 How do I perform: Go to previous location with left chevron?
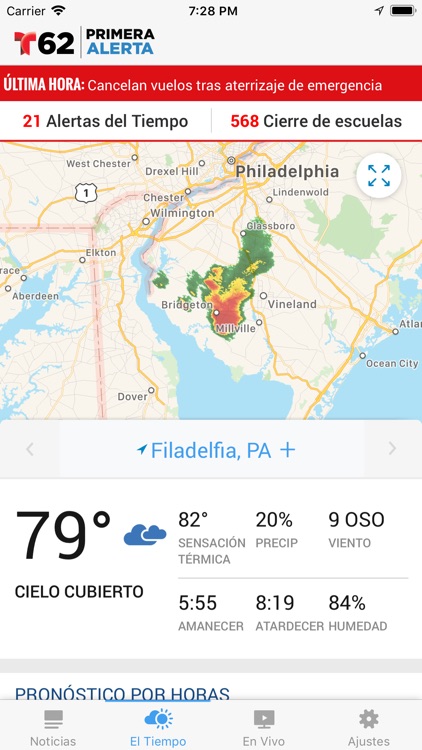[x=30, y=449]
